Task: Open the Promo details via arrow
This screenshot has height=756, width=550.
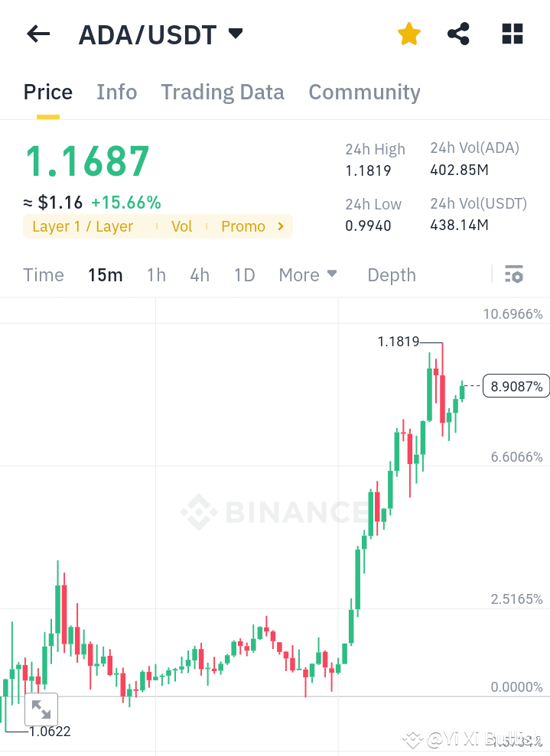Action: coord(281,226)
